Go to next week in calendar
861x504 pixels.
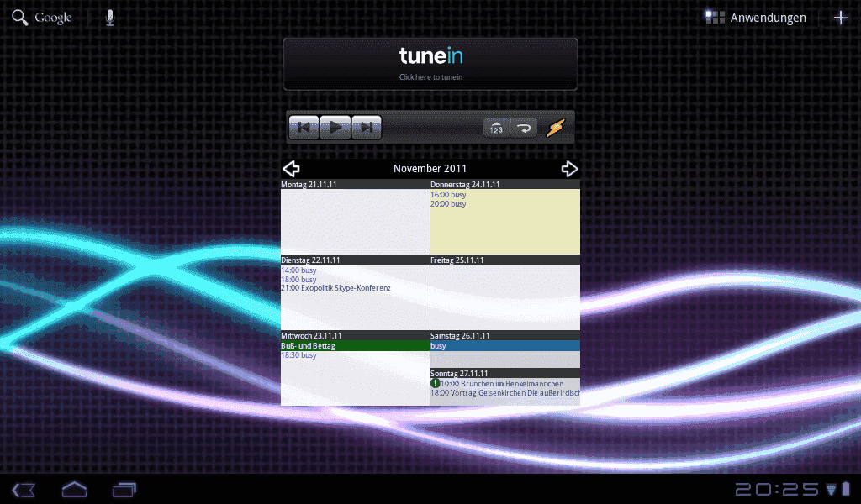569,169
